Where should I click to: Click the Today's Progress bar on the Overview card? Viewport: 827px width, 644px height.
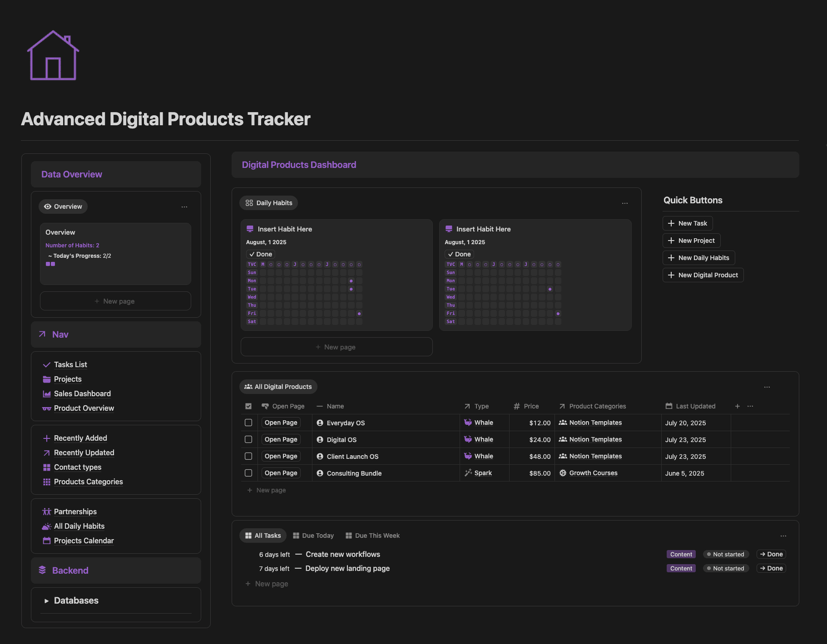pyautogui.click(x=50, y=264)
